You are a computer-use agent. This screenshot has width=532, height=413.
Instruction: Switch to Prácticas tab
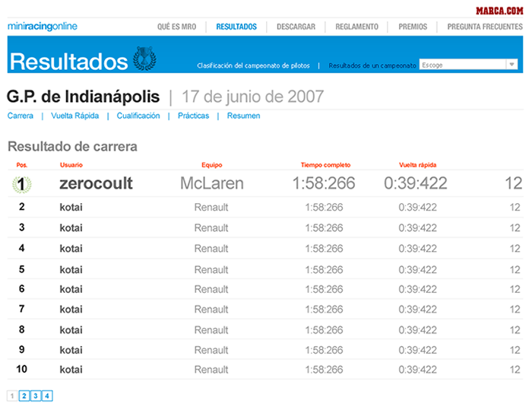[193, 116]
